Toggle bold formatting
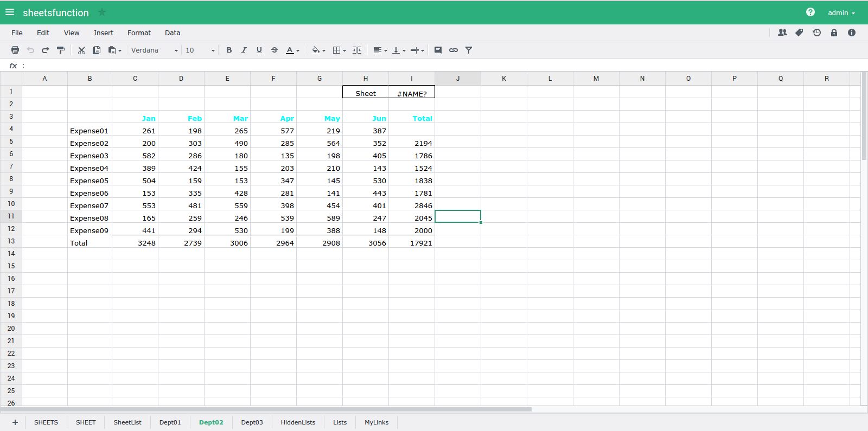 [229, 50]
